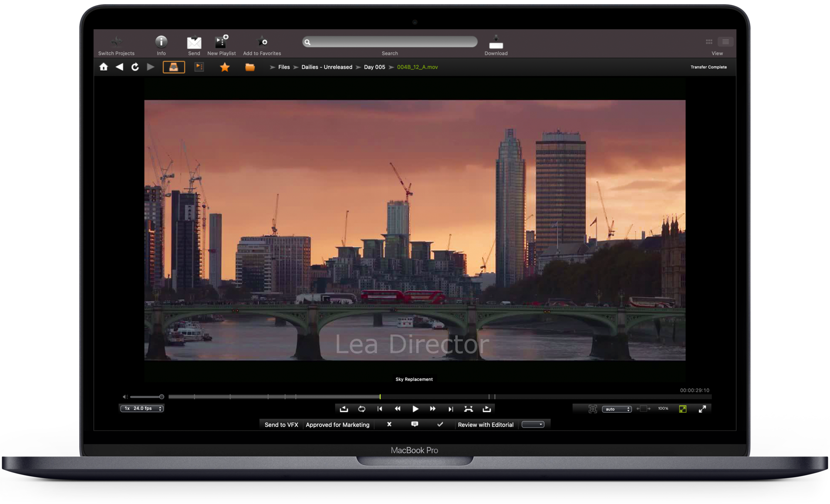
Task: Toggle loop playback
Action: coord(361,409)
